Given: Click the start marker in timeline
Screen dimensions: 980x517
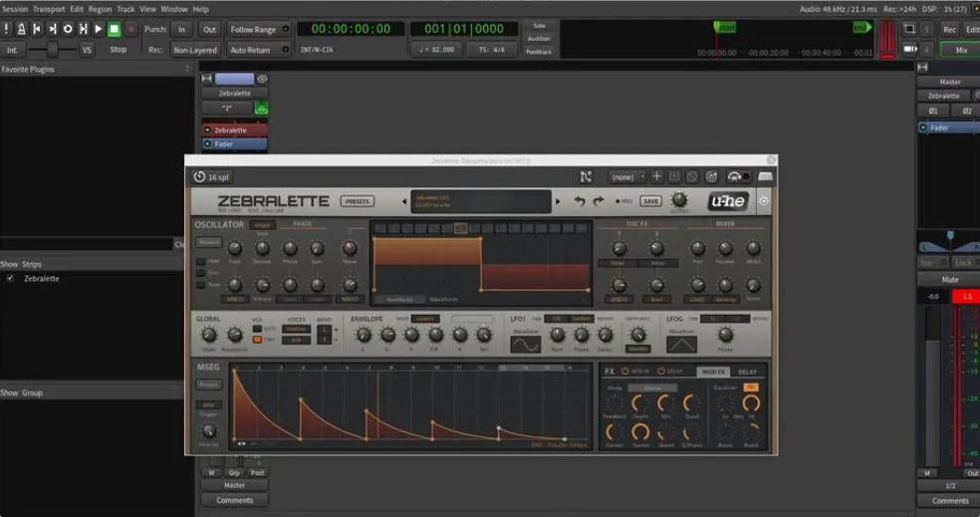Looking at the screenshot, I should tap(725, 28).
